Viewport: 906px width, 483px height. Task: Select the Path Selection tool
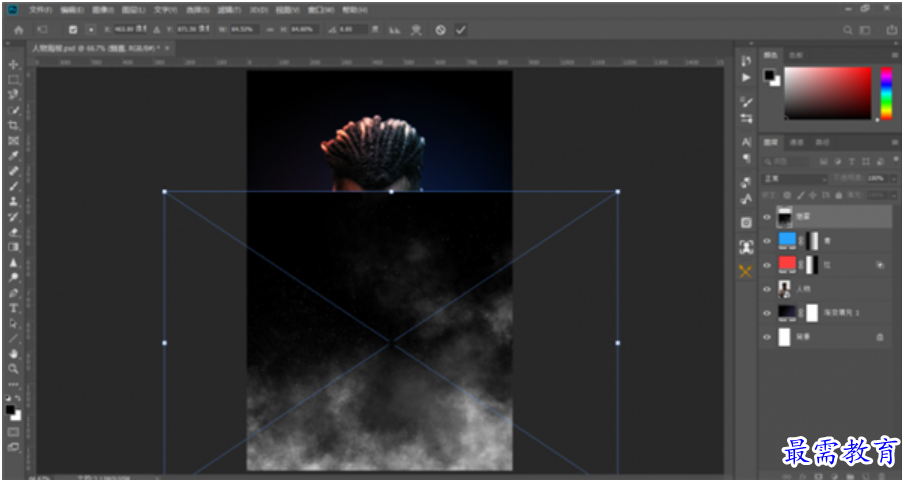tap(13, 323)
